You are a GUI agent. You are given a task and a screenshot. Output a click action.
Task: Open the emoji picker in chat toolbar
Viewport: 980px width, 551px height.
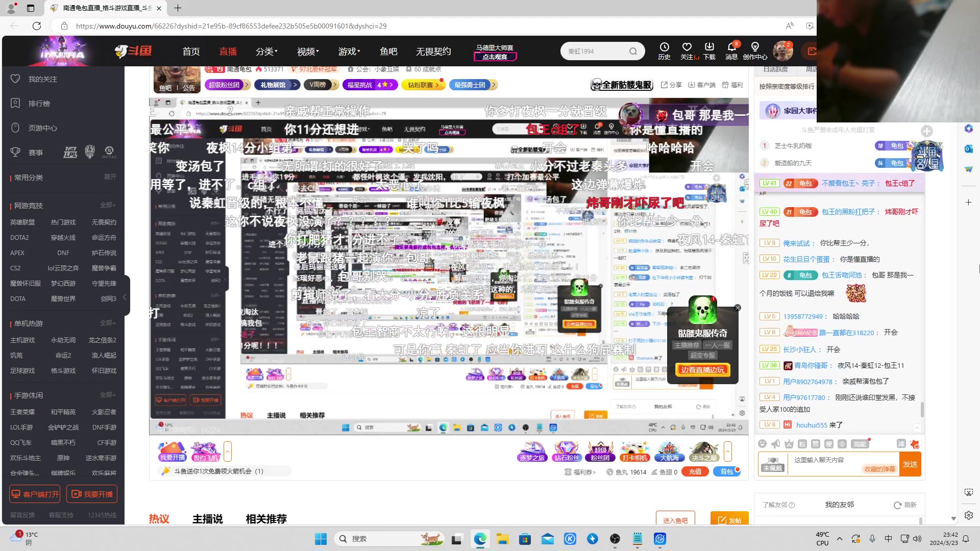point(762,444)
